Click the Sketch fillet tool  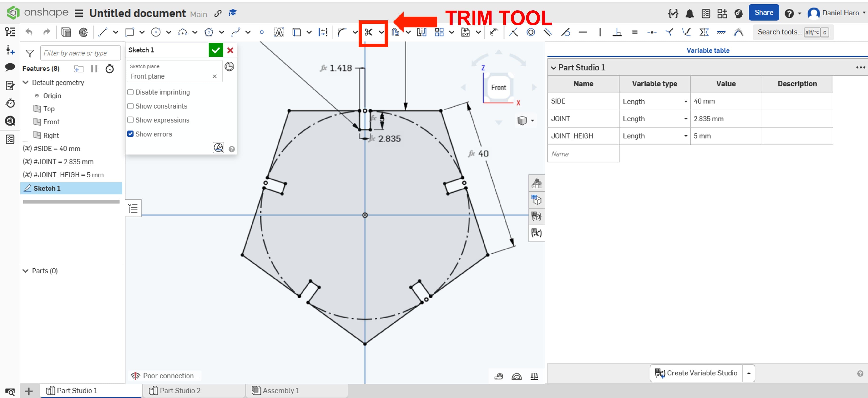tap(342, 32)
